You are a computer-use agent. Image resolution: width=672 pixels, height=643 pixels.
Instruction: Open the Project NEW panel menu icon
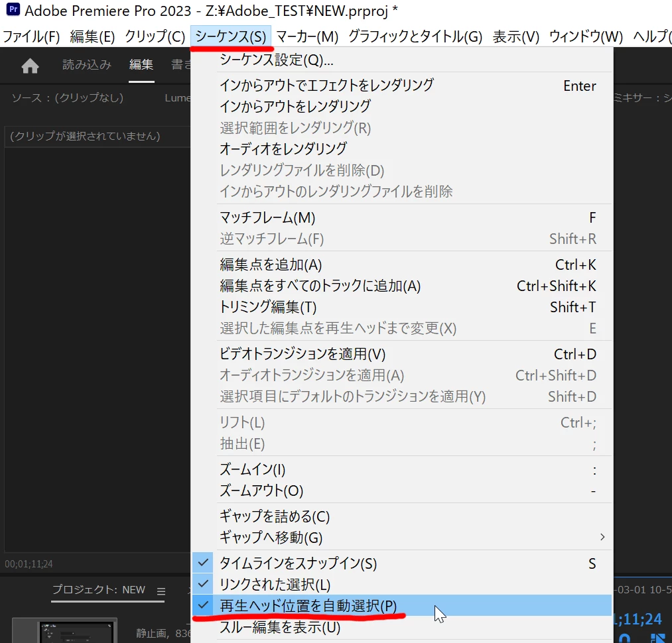pos(161,591)
